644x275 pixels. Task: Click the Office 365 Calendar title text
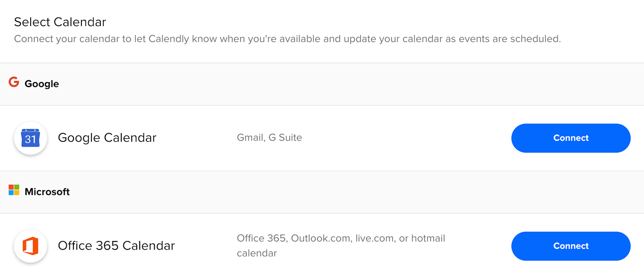coord(116,246)
